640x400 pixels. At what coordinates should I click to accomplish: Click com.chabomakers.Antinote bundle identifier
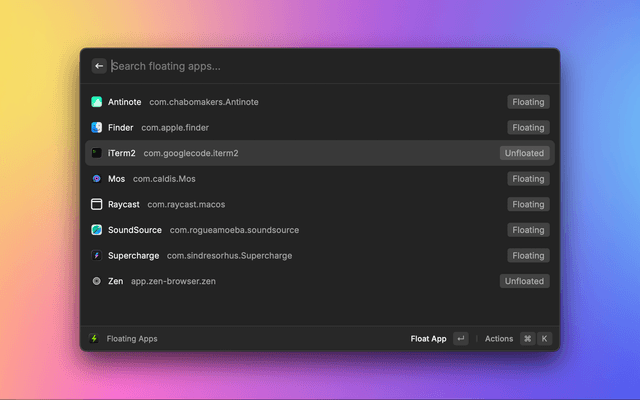pyautogui.click(x=204, y=102)
